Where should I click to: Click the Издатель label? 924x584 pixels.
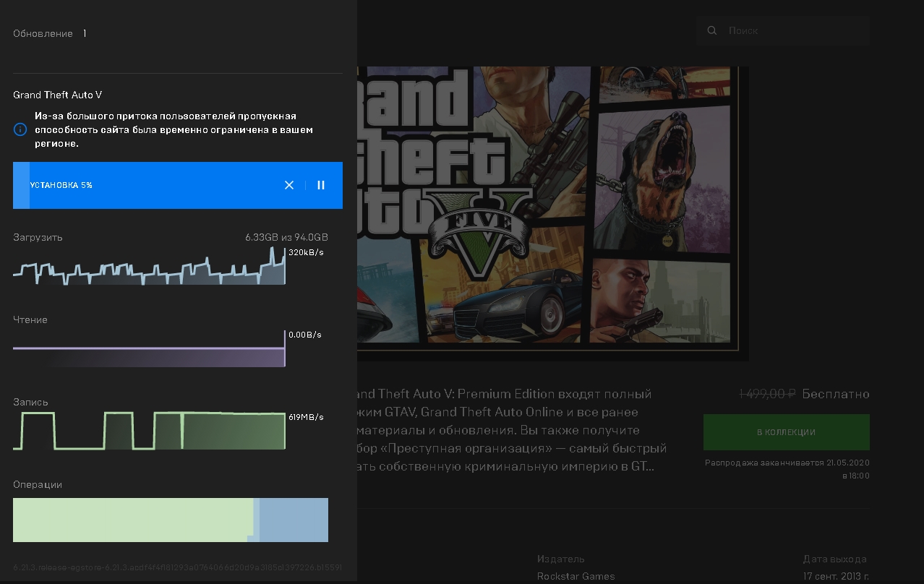pyautogui.click(x=560, y=559)
